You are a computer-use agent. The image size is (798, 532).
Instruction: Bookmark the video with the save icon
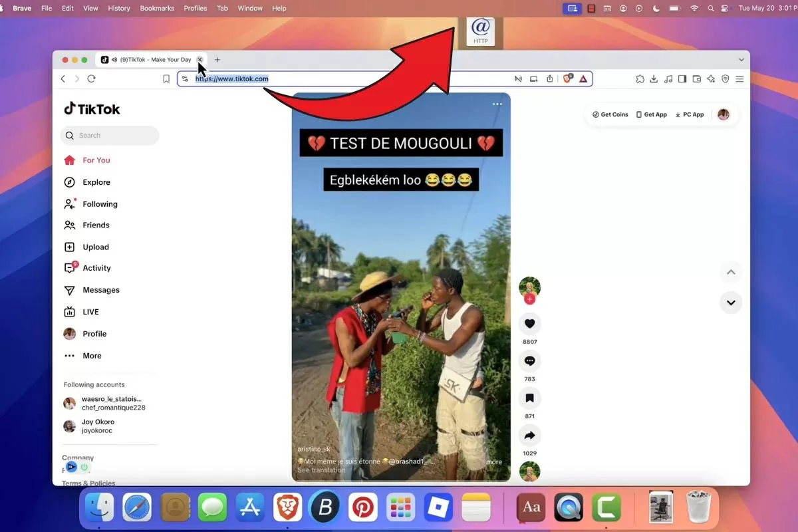point(529,398)
